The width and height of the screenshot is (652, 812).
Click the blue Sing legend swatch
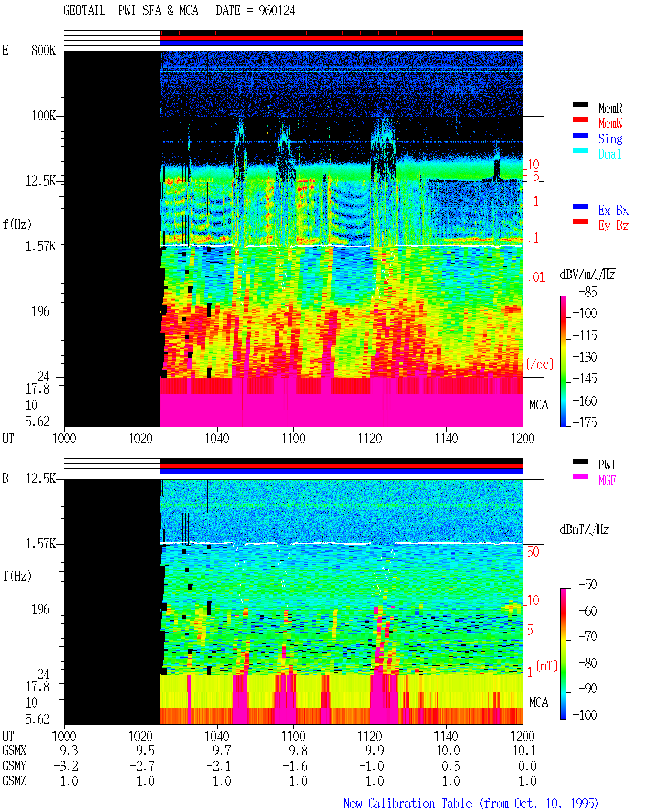(x=581, y=135)
